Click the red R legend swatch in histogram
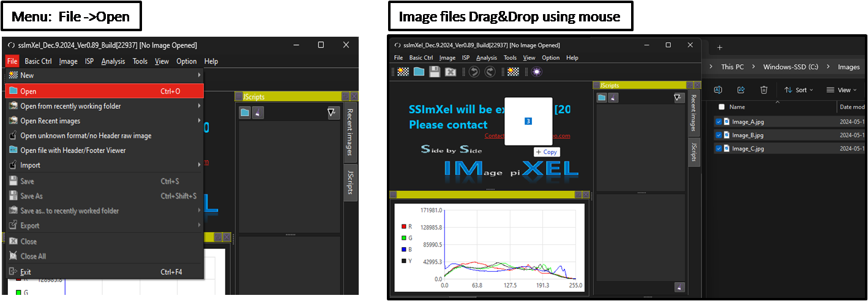This screenshot has height=301, width=868. pos(403,226)
